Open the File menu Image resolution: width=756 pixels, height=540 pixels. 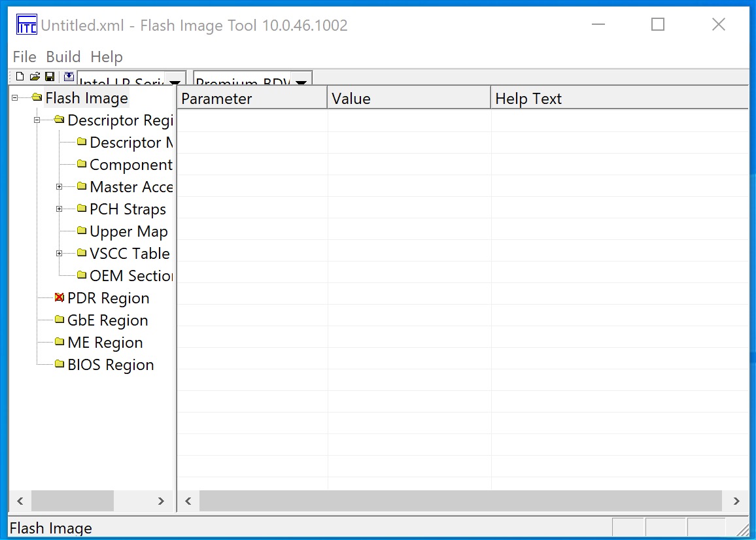(25, 57)
